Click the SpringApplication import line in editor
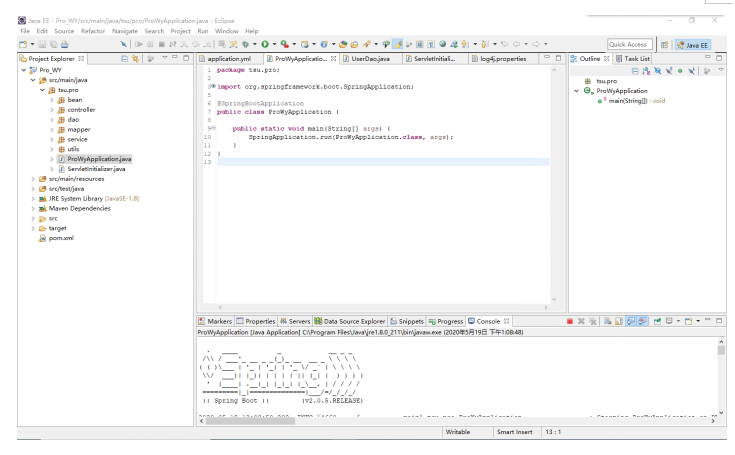Image resolution: width=735 pixels, height=455 pixels. [315, 87]
